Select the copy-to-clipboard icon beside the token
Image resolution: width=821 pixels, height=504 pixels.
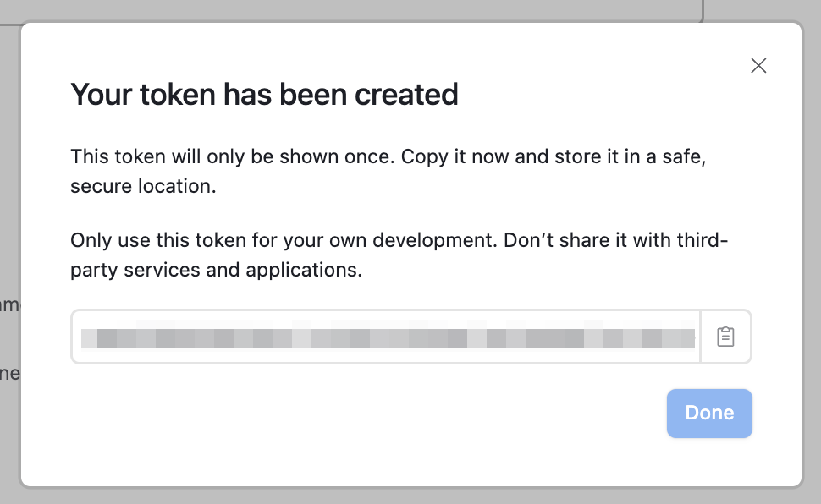click(725, 337)
